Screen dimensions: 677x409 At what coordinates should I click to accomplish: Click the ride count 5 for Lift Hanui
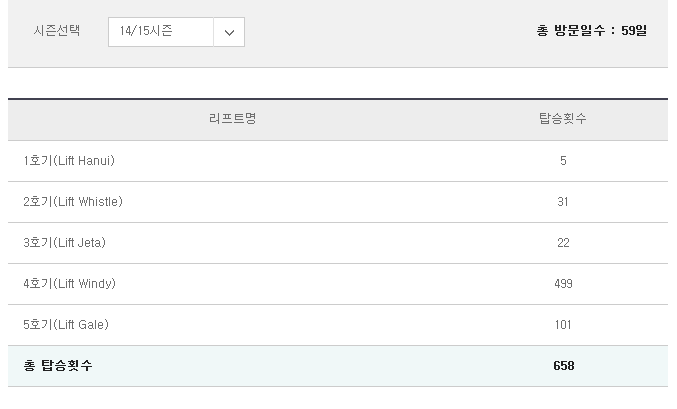click(563, 161)
